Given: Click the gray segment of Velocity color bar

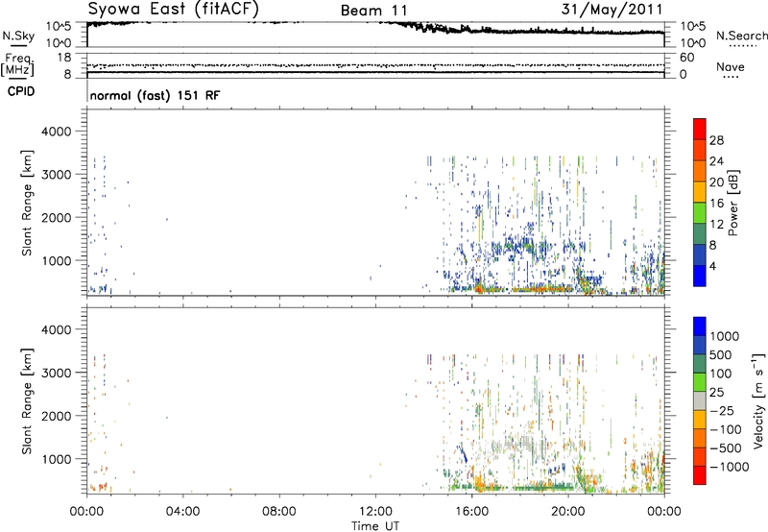Looking at the screenshot, I should point(700,400).
